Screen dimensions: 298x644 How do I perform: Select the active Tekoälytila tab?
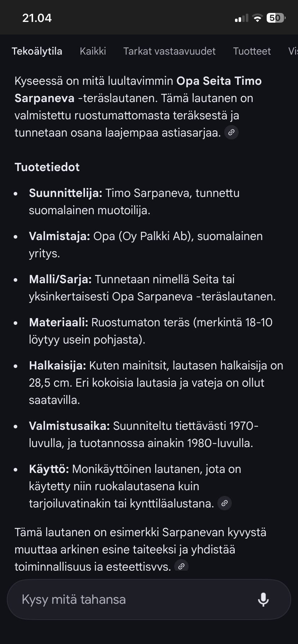point(37,51)
